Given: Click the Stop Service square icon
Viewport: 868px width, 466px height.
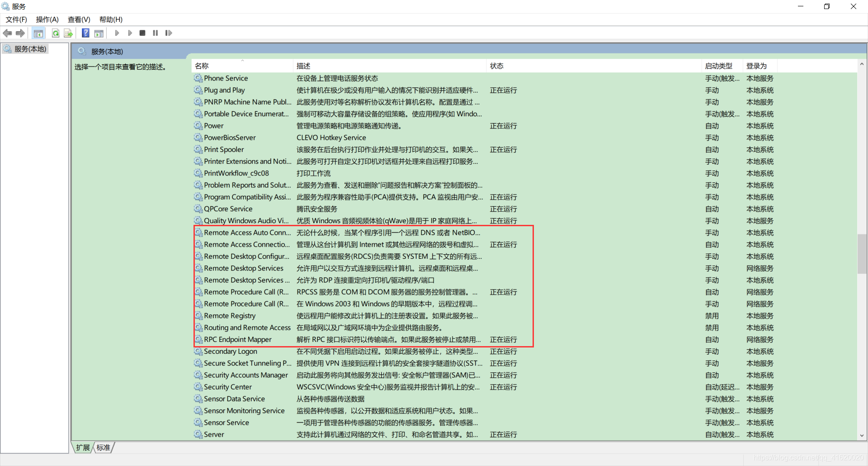Looking at the screenshot, I should 142,33.
